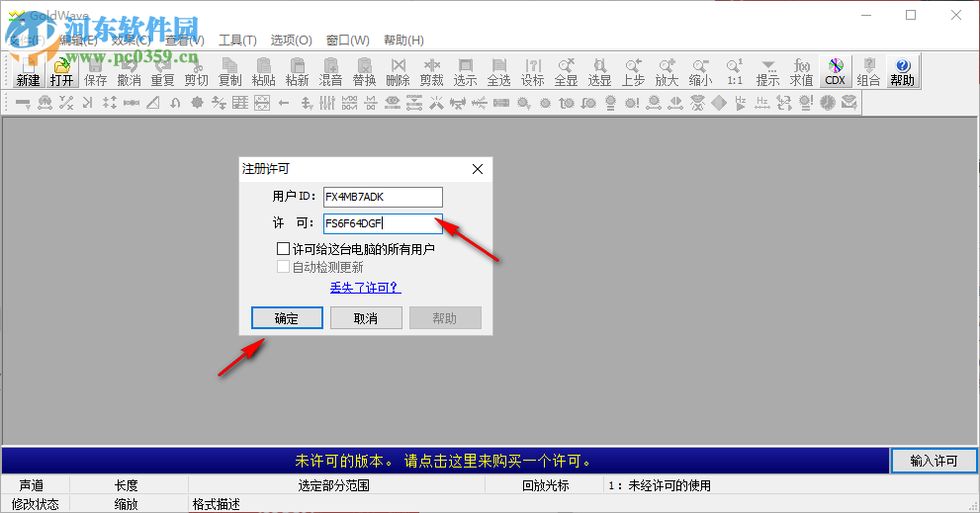The height and width of the screenshot is (513, 980).
Task: Click the 重复 (Redo) toolbar icon
Action: (x=162, y=71)
